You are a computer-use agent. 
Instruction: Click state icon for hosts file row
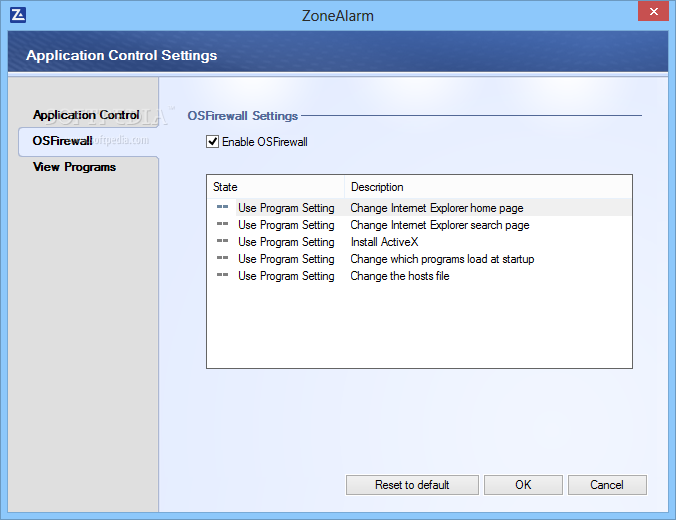[222, 276]
